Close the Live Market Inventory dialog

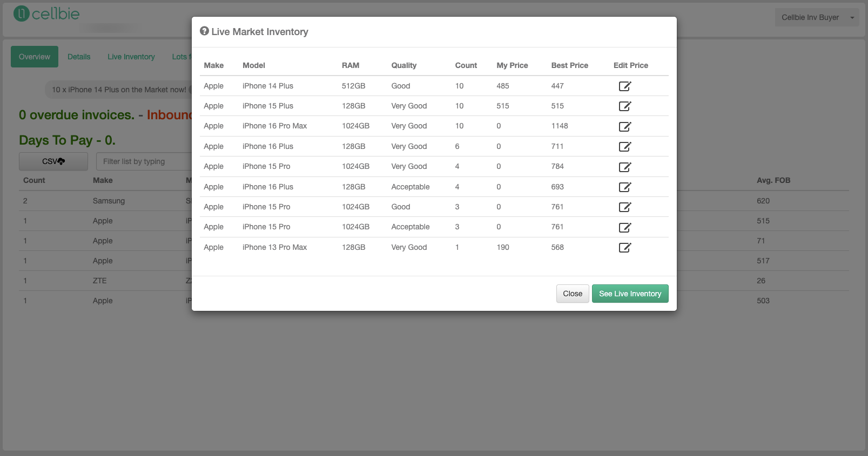click(573, 294)
